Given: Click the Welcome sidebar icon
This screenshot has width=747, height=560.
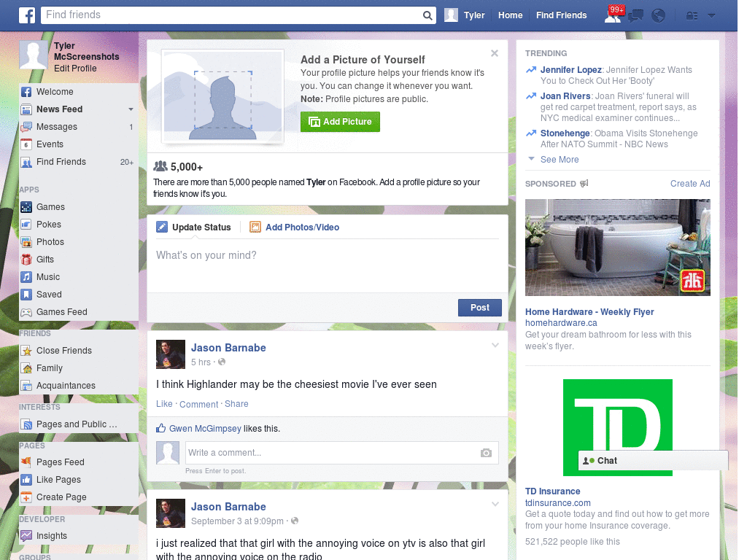Looking at the screenshot, I should coord(26,92).
